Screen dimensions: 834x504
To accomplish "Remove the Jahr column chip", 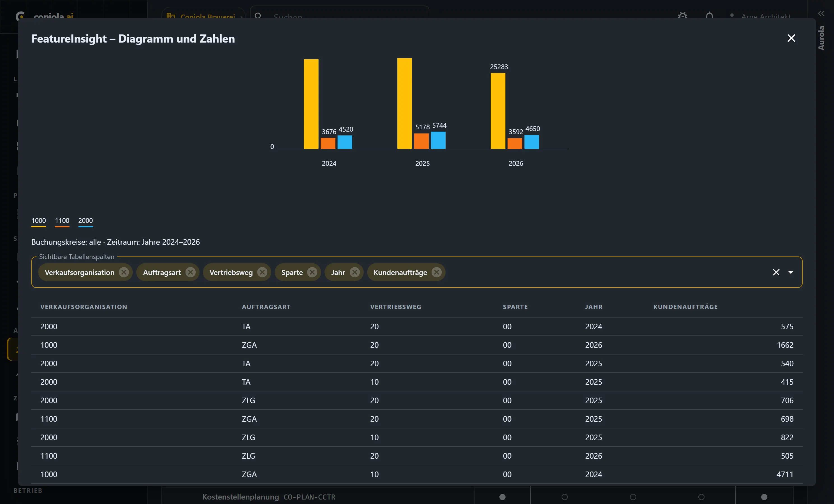I will point(355,272).
